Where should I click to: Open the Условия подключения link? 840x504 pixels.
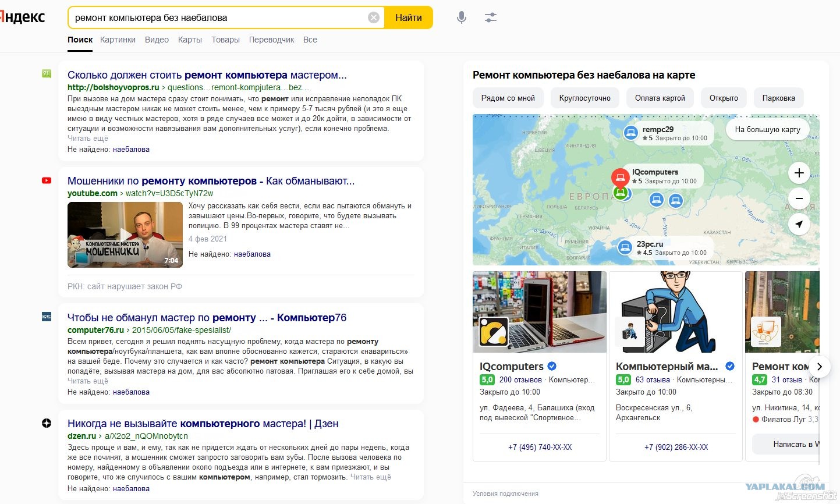pyautogui.click(x=505, y=494)
